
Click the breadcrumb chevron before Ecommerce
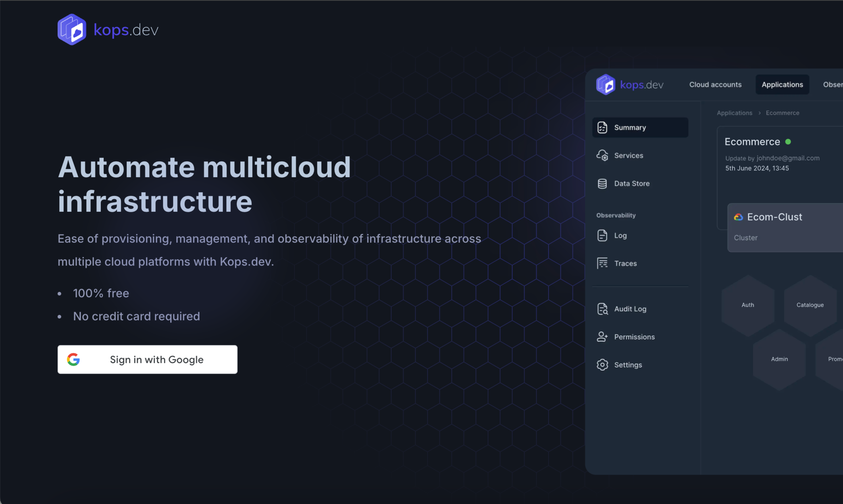point(759,113)
